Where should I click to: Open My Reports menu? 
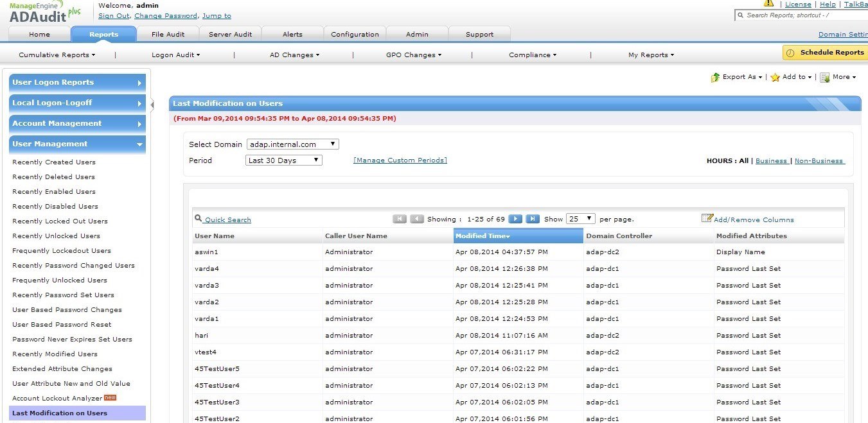tap(651, 55)
